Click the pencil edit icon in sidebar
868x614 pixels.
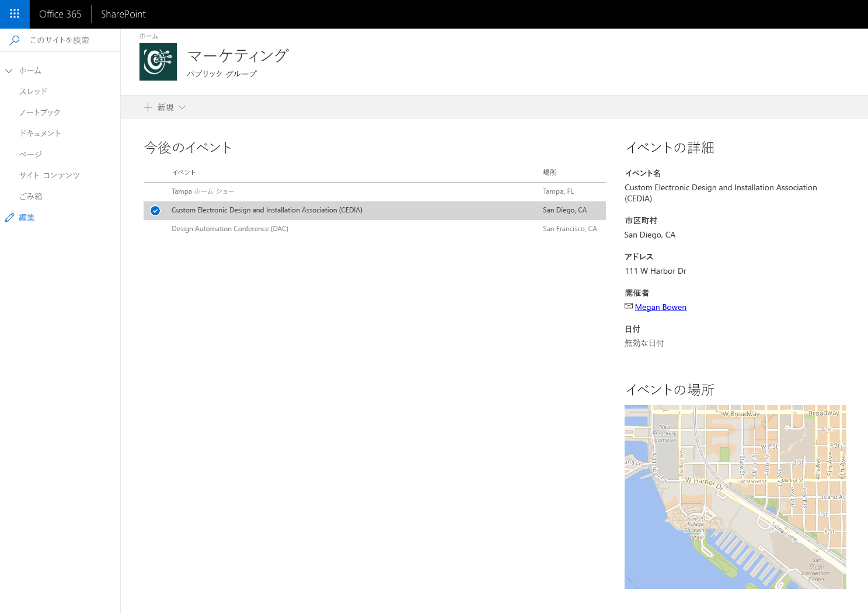[x=9, y=218]
